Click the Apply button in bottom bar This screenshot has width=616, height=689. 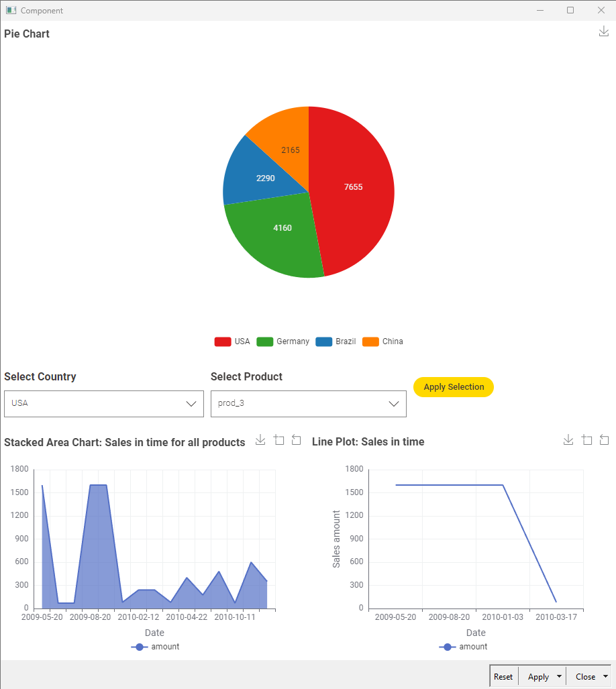[538, 677]
